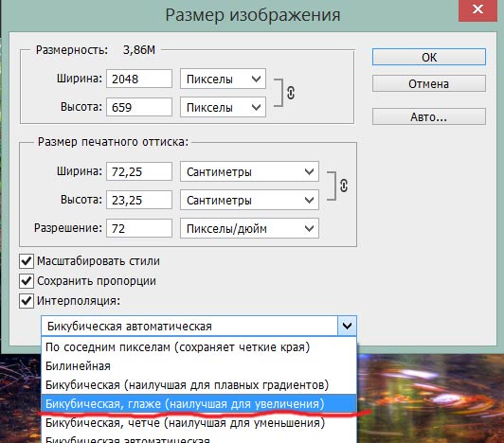Image resolution: width=504 pixels, height=443 pixels.
Task: Open the Авто... settings button
Action: tap(429, 116)
